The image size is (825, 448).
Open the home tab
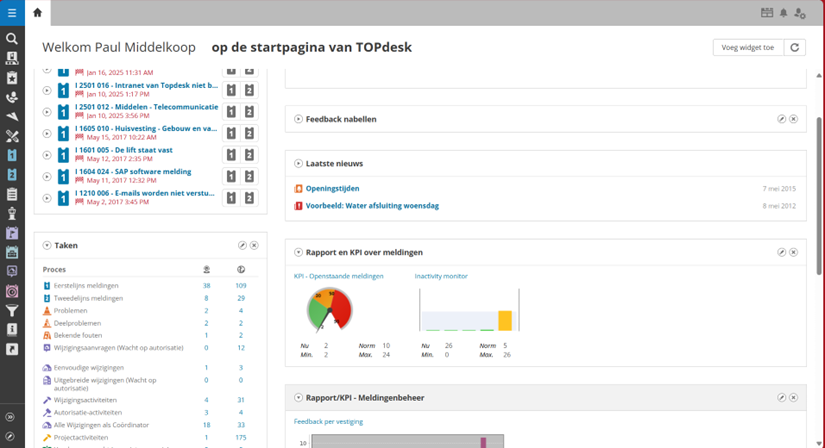click(37, 13)
